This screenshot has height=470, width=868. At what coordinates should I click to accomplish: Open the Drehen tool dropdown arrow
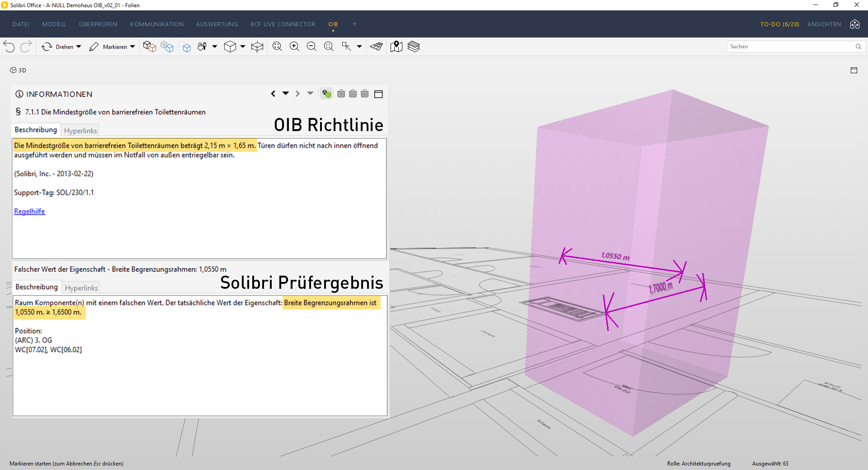click(79, 47)
